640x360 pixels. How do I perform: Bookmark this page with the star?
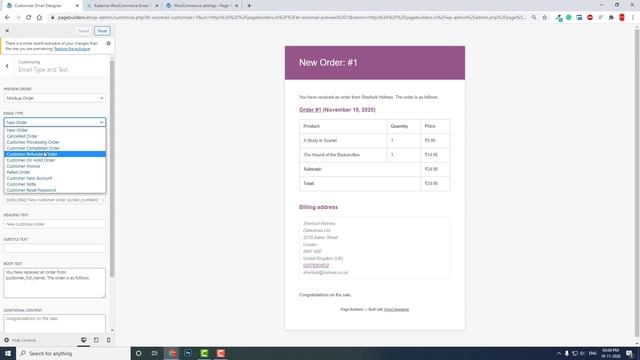[544, 18]
